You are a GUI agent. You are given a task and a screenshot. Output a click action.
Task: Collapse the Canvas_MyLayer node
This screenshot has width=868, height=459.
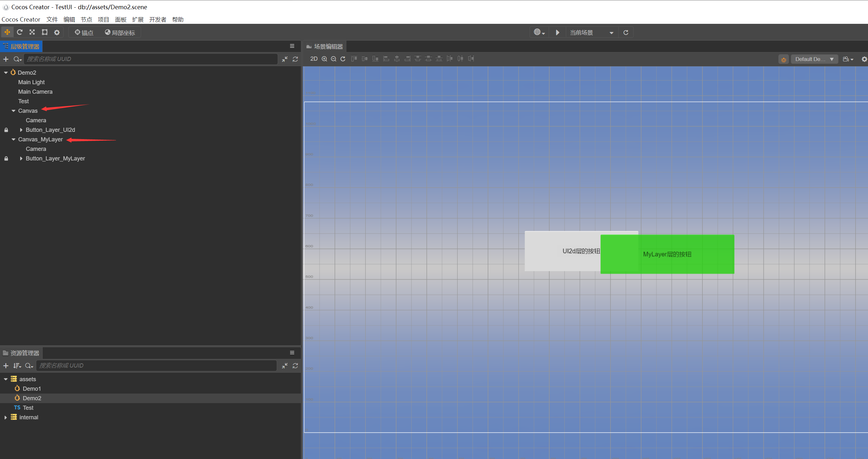(x=13, y=139)
